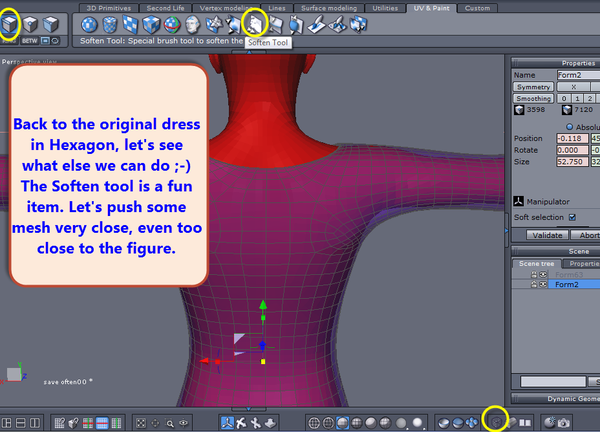
Task: Select the middle selection mode cube icon
Action: [x=30, y=24]
